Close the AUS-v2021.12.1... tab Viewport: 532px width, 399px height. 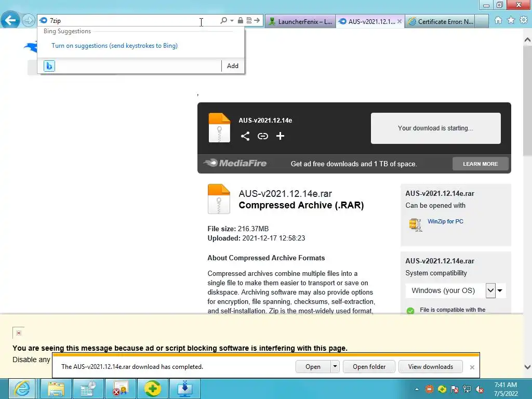tap(400, 21)
